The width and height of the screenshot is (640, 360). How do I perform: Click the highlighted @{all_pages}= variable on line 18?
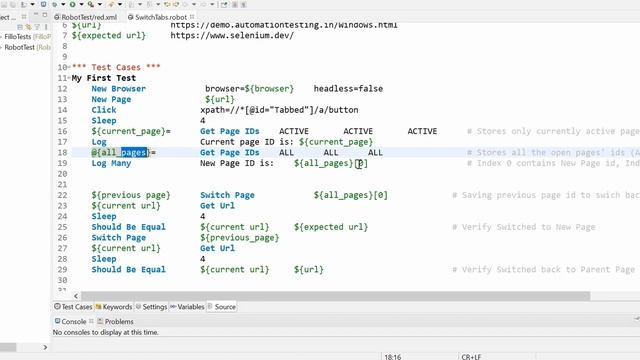coord(124,153)
